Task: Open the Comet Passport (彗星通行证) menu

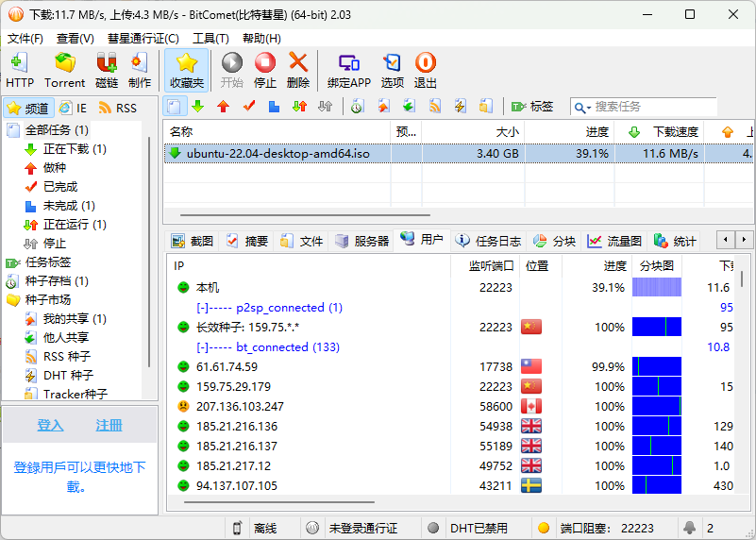Action: click(143, 39)
